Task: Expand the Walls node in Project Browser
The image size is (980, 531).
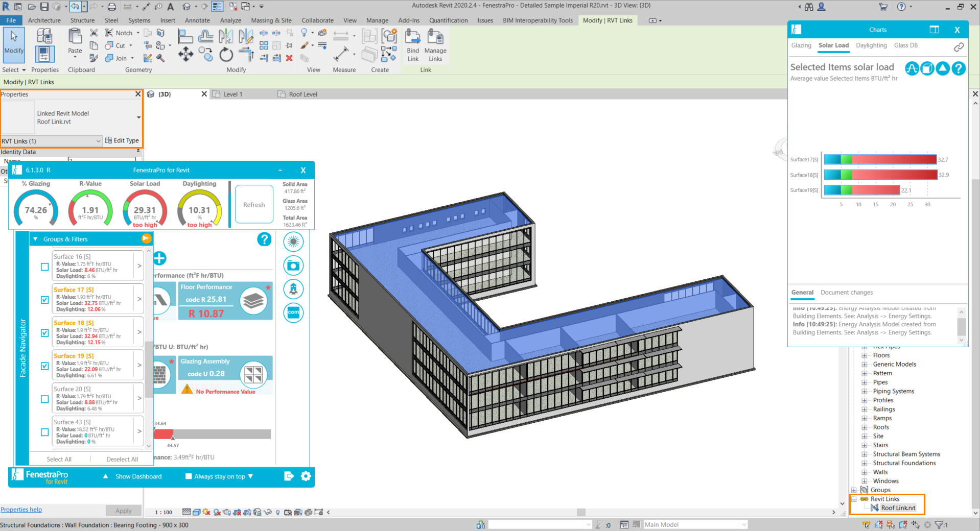Action: tap(865, 472)
